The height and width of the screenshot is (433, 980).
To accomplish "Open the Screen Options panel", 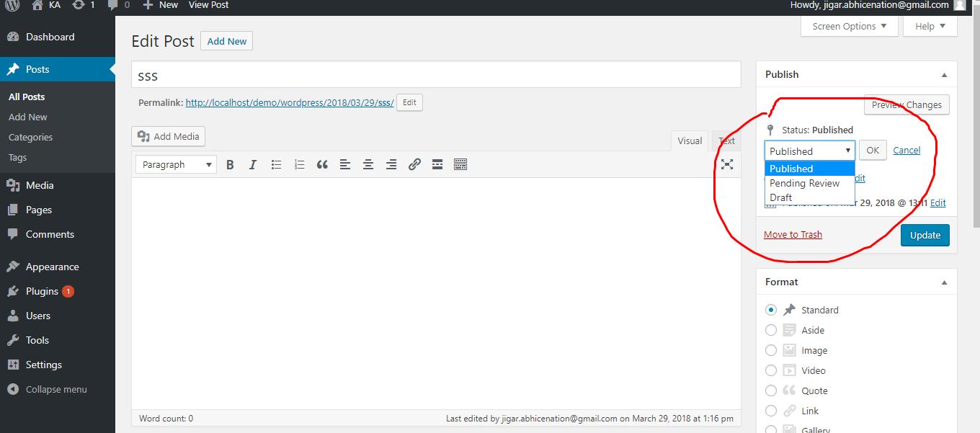I will pyautogui.click(x=849, y=25).
